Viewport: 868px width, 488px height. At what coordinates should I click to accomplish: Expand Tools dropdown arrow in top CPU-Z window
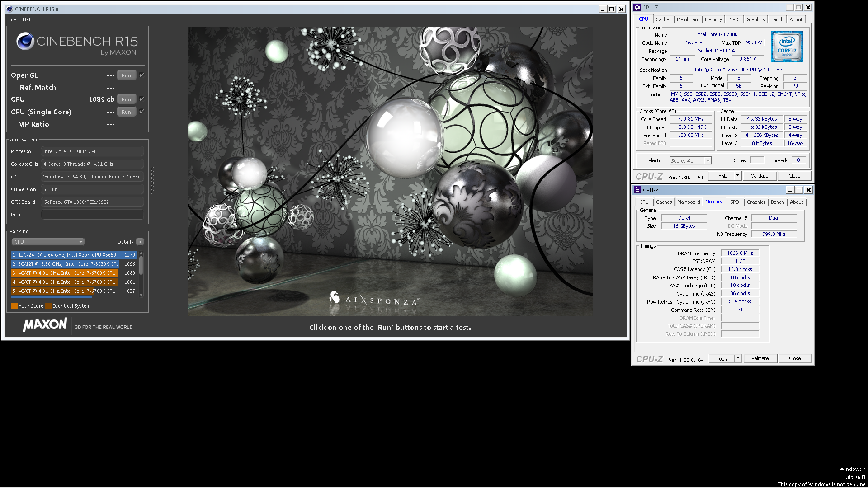click(x=737, y=176)
